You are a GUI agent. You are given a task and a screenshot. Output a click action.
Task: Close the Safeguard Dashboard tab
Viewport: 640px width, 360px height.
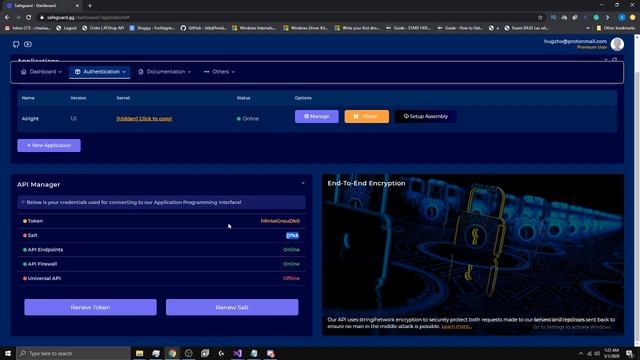[x=77, y=6]
